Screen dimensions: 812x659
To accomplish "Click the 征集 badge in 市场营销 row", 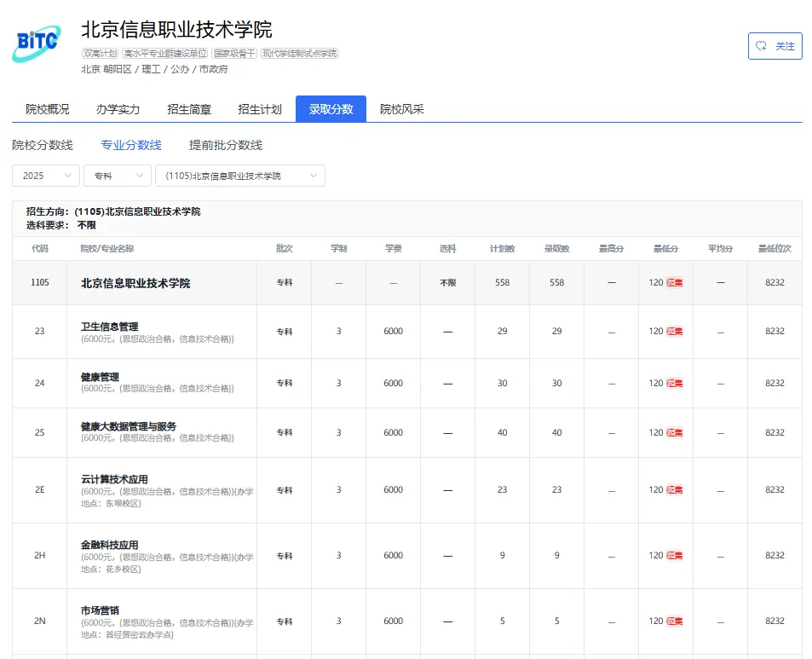I will (674, 621).
